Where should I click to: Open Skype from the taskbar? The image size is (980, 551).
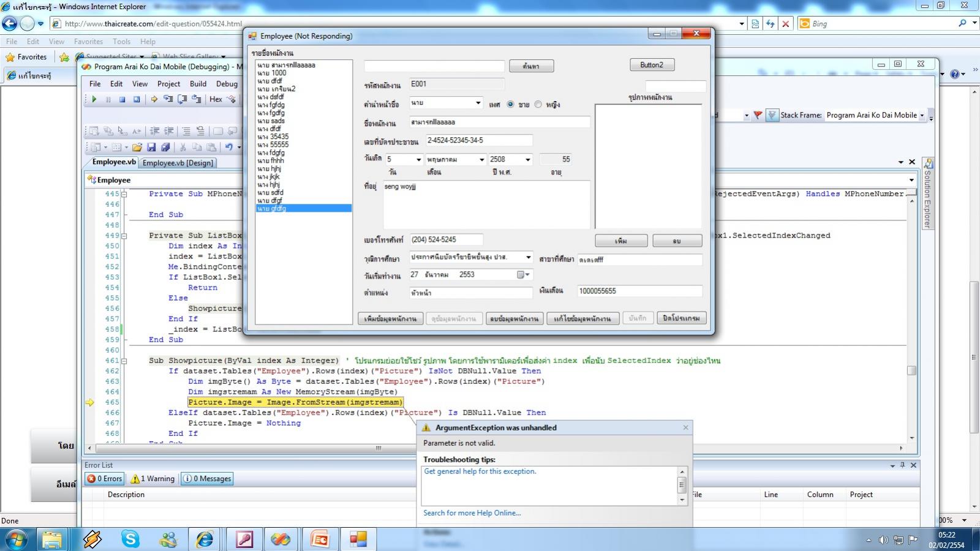pyautogui.click(x=130, y=539)
